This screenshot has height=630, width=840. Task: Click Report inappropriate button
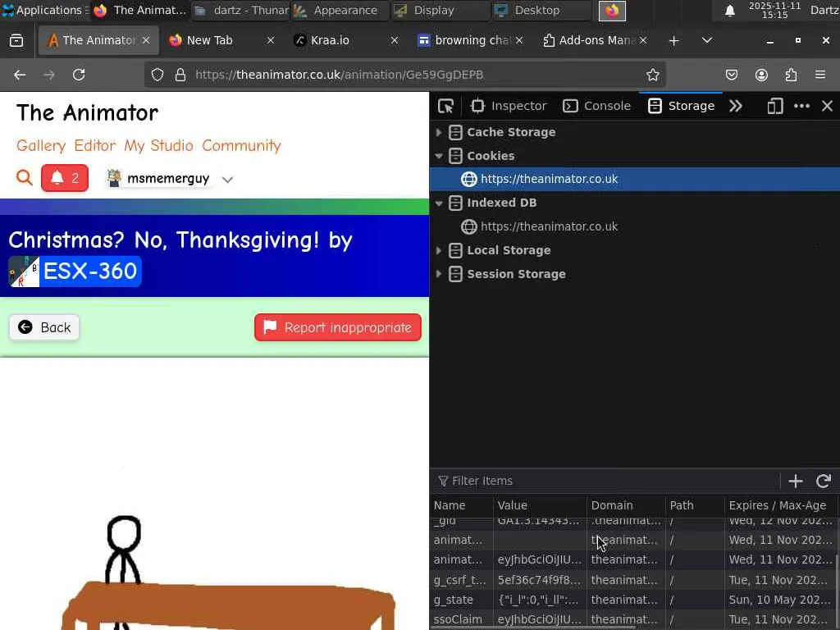pos(337,327)
